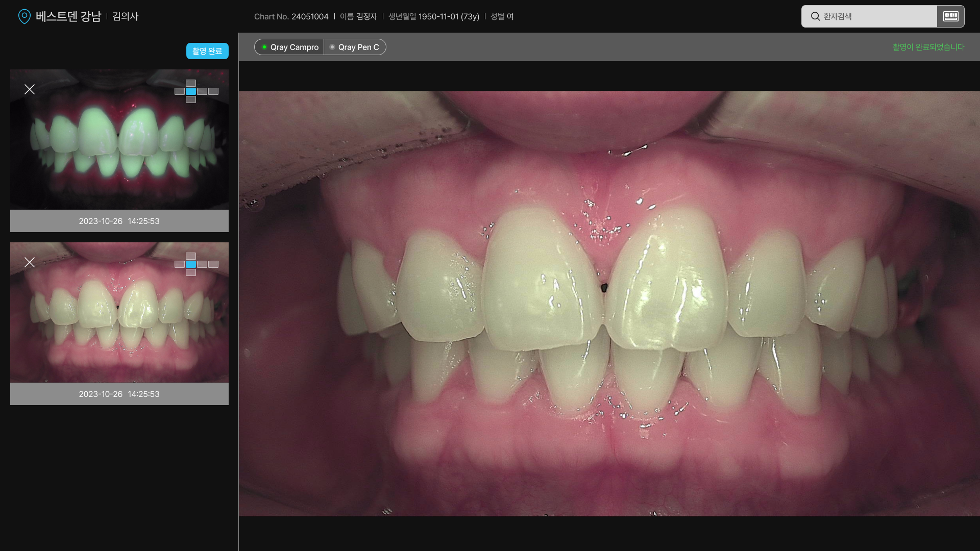Select far-left position cell on fluorescence thumbnail
This screenshot has height=551, width=980.
179,91
